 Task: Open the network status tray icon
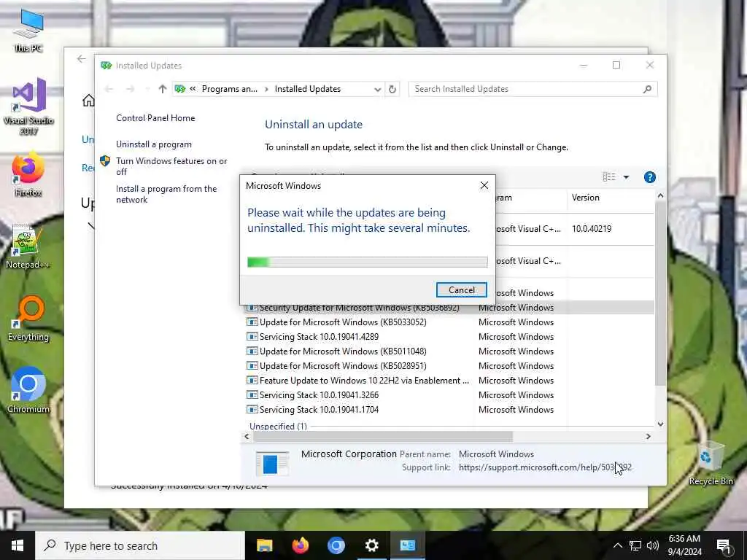(635, 545)
